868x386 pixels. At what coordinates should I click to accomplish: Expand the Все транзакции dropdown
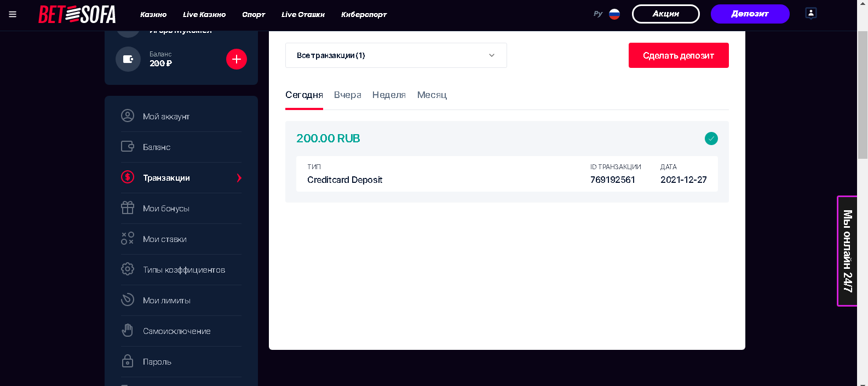396,55
